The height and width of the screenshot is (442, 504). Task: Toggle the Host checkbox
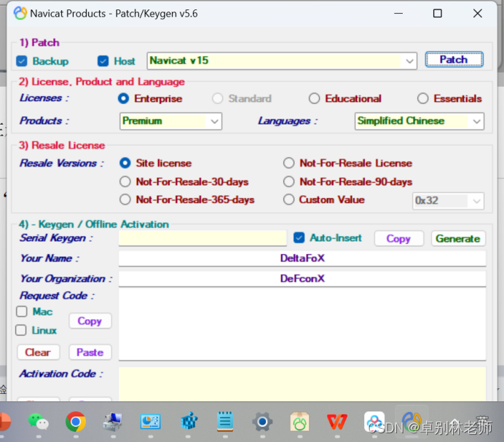point(103,61)
